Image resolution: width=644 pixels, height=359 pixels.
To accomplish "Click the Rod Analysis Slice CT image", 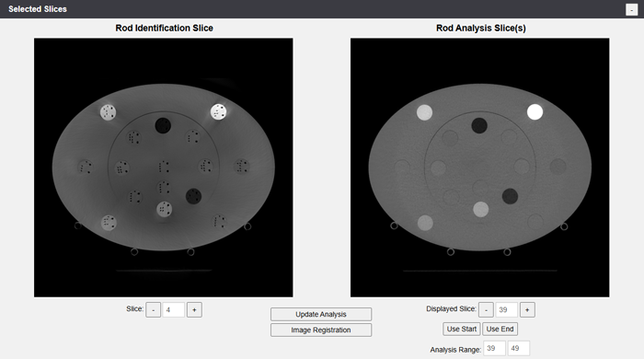I will (479, 168).
